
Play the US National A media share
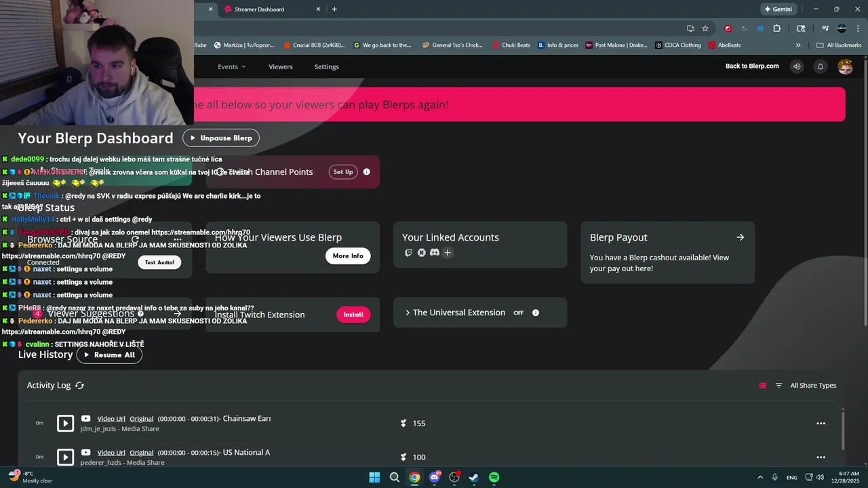coord(65,457)
